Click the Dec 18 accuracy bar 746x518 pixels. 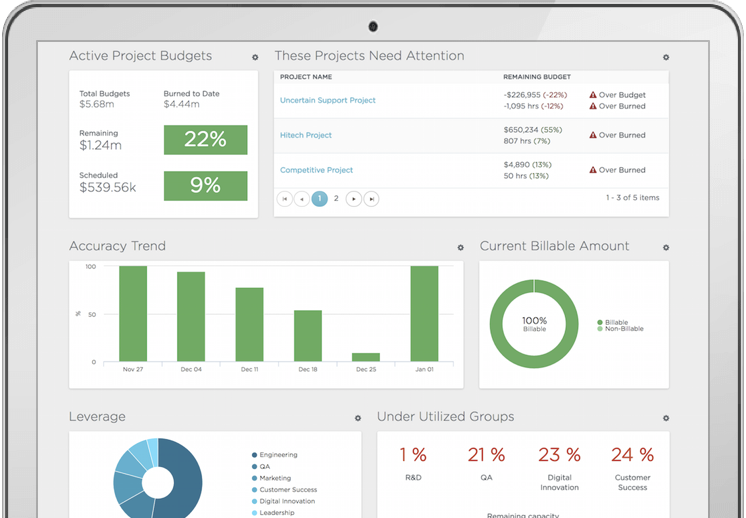click(308, 336)
